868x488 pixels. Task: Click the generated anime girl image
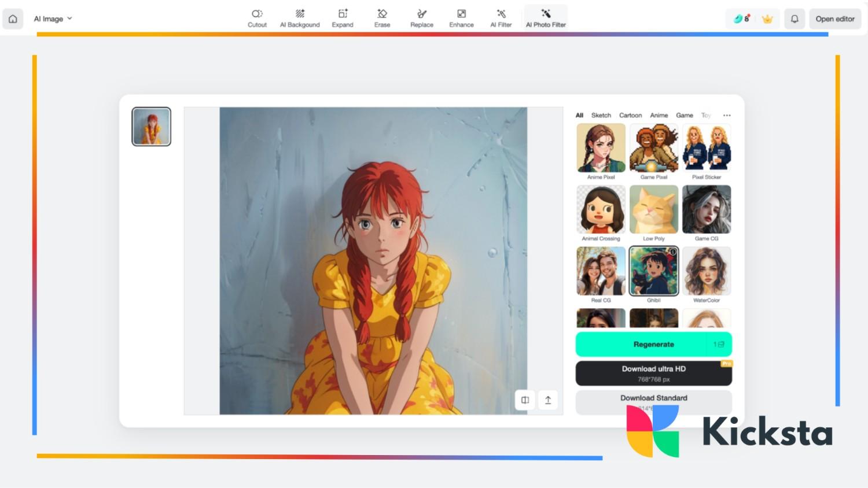coord(373,261)
